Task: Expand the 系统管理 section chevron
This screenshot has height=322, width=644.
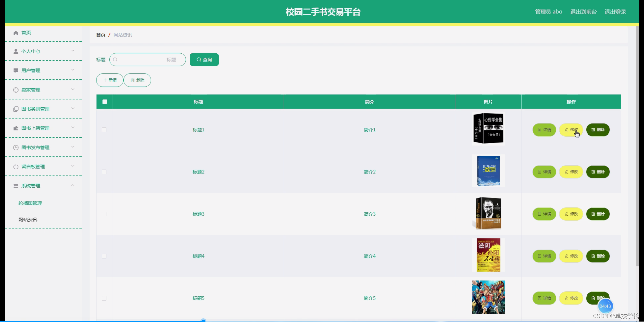Action: (x=73, y=185)
